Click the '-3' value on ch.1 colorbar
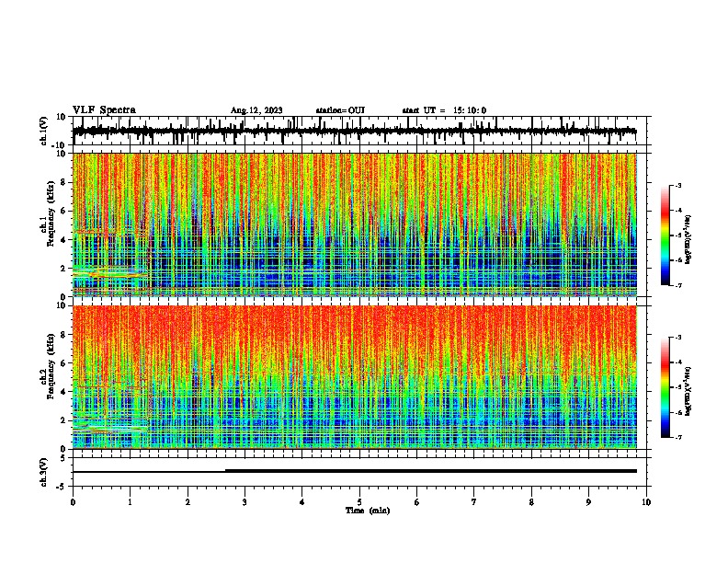This screenshot has height=563, width=728. click(x=677, y=185)
